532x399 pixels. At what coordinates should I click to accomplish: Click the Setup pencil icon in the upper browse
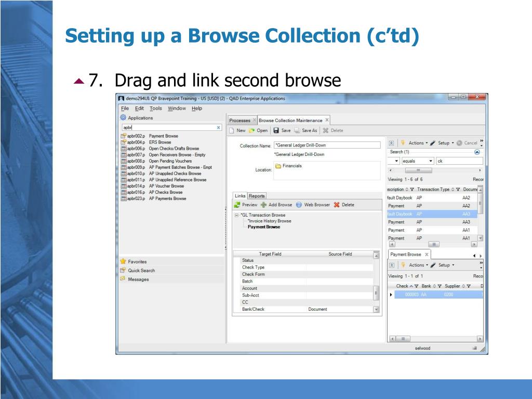pyautogui.click(x=433, y=143)
